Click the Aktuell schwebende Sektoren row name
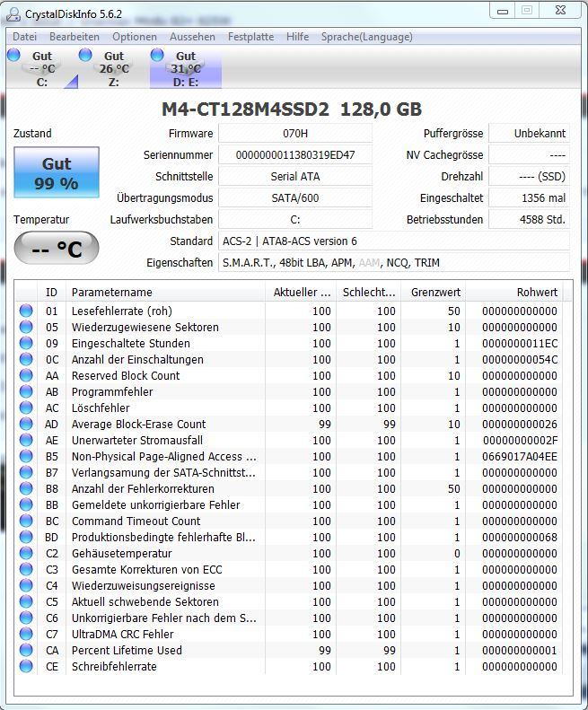Viewport: 588px width, 710px height. 145,601
